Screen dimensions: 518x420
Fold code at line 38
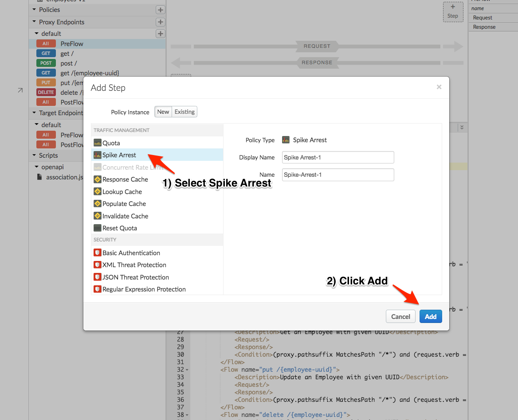pyautogui.click(x=187, y=415)
